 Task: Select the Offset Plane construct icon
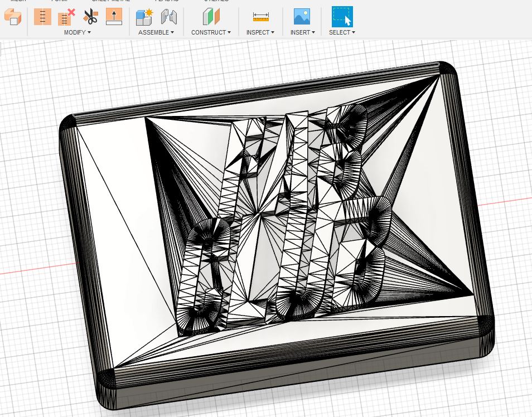(211, 17)
